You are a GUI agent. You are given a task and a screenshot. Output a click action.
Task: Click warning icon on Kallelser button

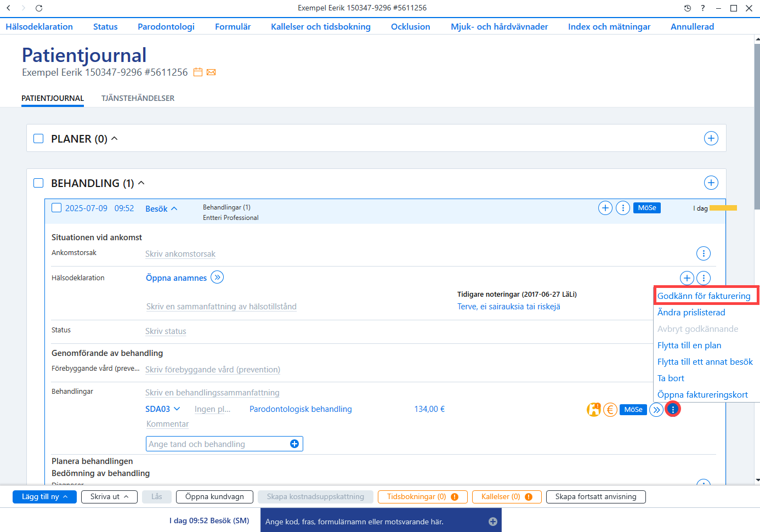[x=529, y=497]
